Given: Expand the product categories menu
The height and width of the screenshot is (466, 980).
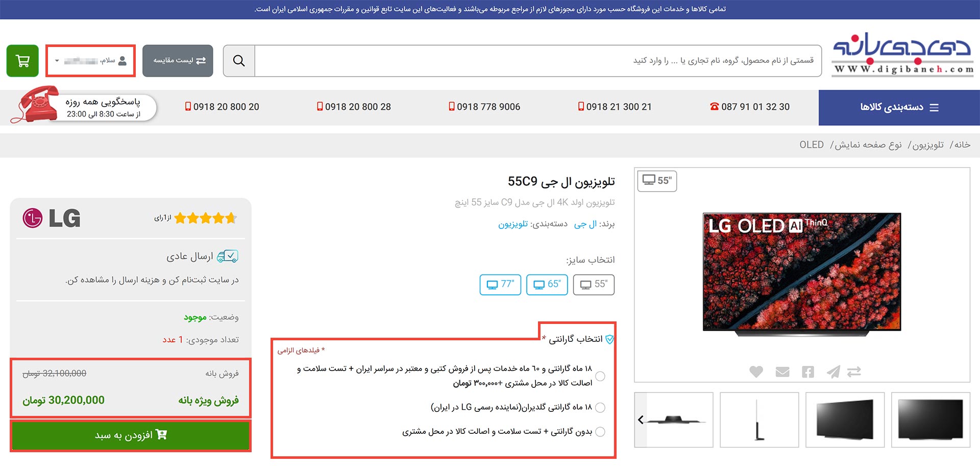Looking at the screenshot, I should [899, 107].
